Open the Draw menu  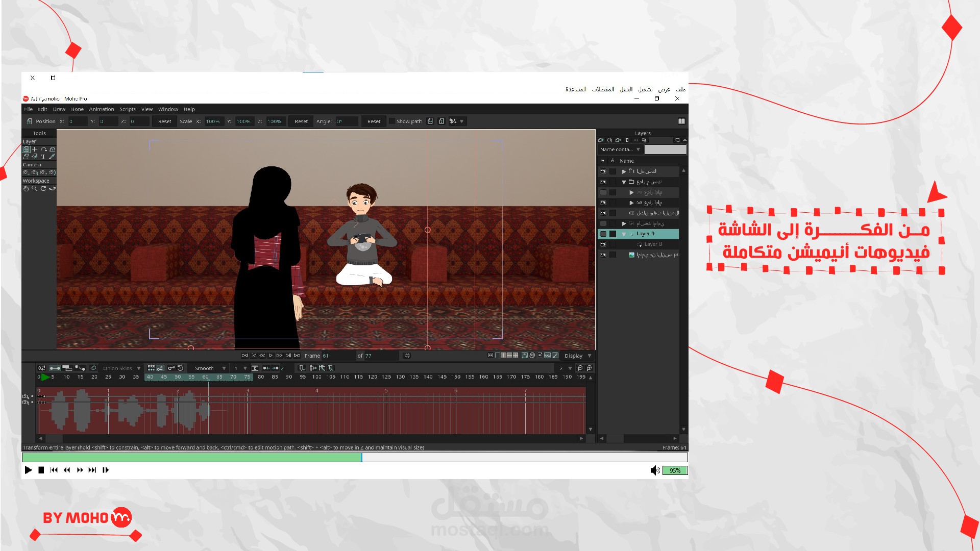coord(59,109)
